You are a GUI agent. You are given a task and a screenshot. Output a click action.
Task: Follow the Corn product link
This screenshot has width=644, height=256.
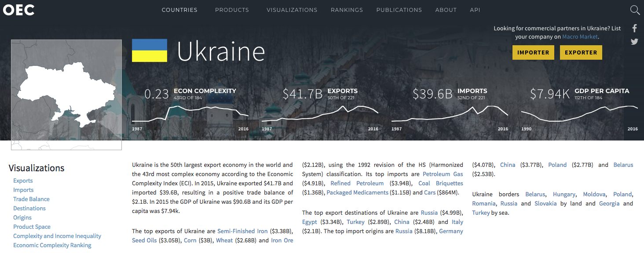tap(190, 240)
